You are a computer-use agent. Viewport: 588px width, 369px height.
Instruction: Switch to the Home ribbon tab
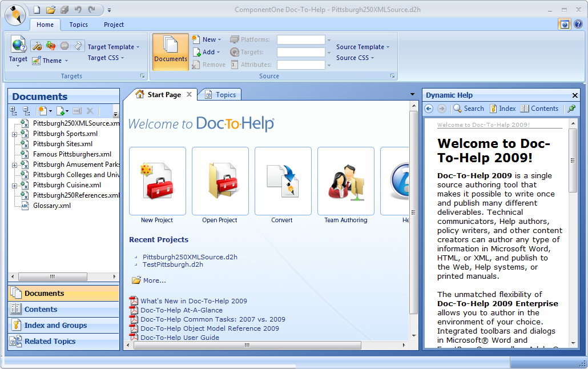tap(45, 25)
